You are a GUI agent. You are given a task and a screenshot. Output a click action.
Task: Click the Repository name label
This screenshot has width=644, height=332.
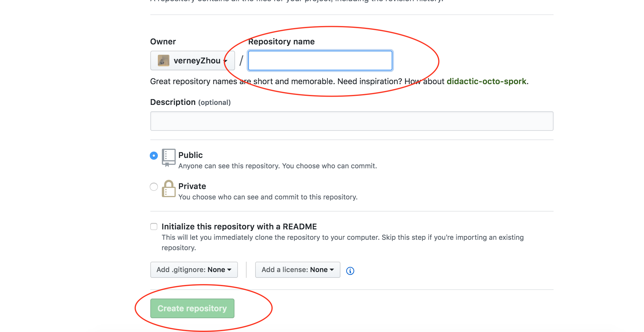coord(281,41)
